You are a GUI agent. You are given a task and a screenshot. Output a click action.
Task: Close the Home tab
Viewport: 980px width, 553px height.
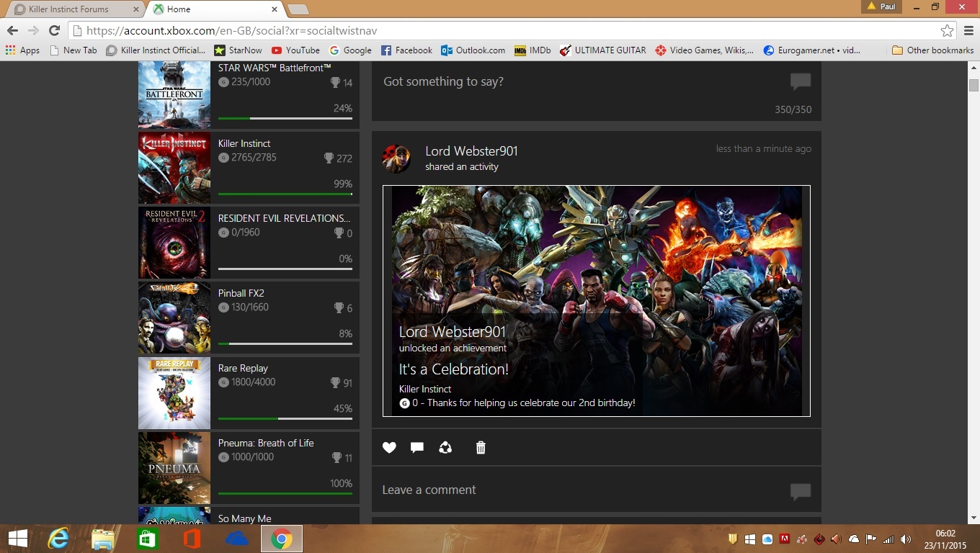click(x=274, y=9)
